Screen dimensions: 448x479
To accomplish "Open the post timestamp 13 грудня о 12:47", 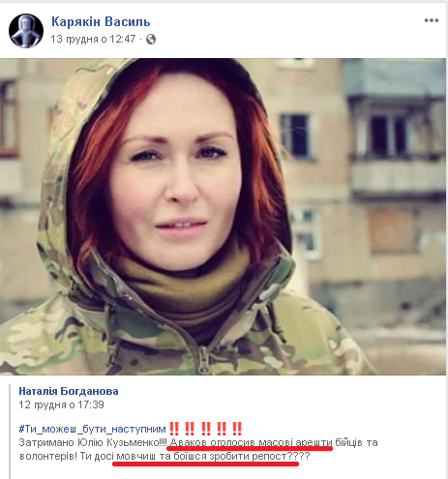I will [x=93, y=39].
